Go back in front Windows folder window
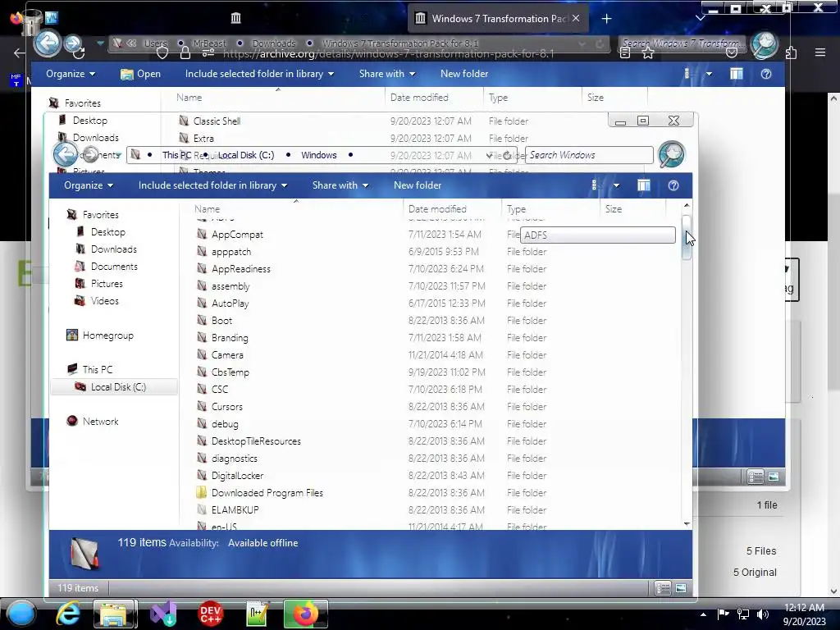 point(66,154)
